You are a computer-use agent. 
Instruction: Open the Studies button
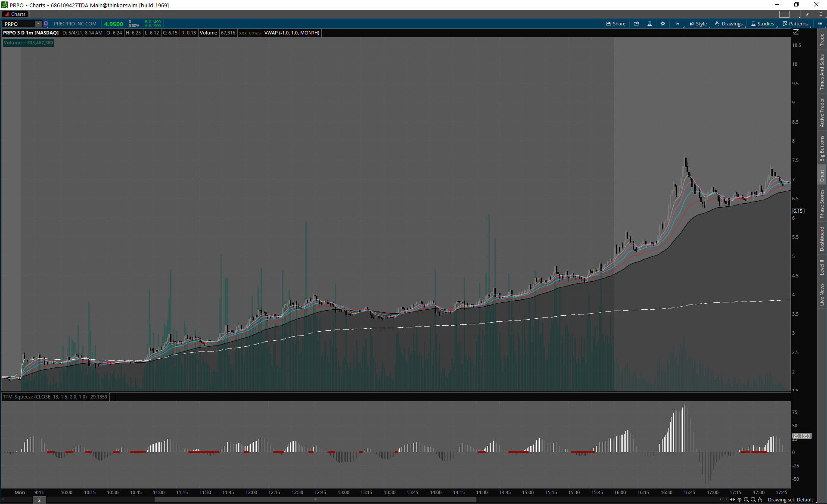[763, 24]
